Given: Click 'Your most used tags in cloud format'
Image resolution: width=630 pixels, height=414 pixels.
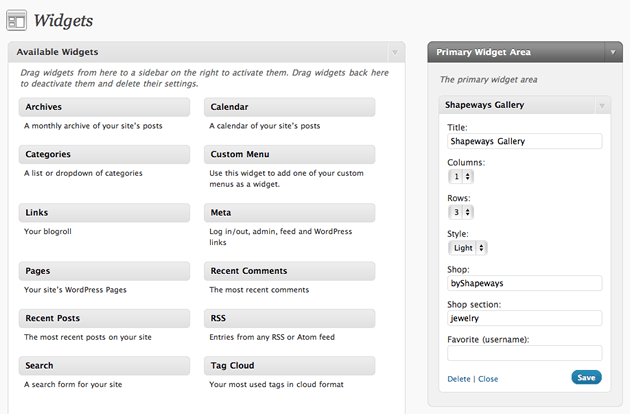Looking at the screenshot, I should coord(276,385).
